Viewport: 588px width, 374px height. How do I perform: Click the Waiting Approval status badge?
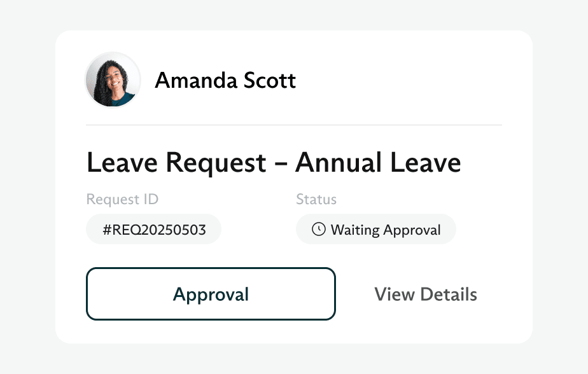(x=376, y=230)
